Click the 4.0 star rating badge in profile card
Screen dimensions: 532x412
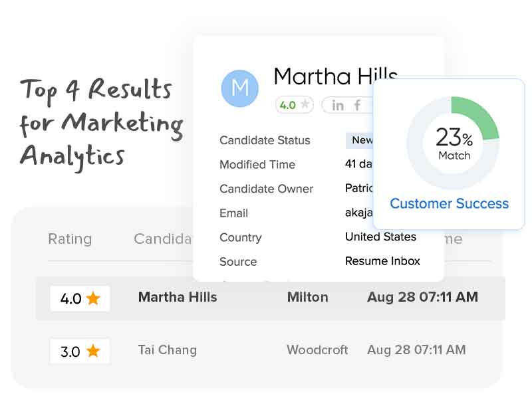(294, 105)
